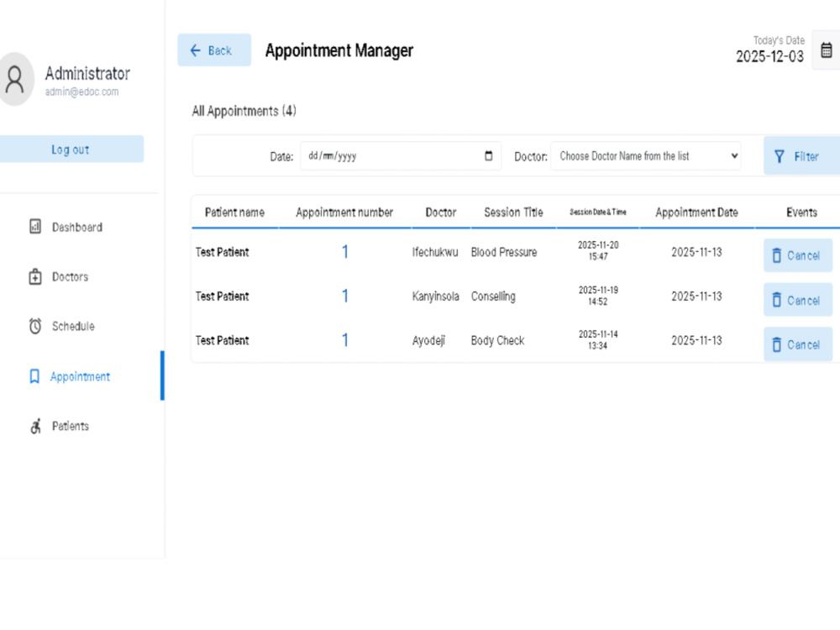840x630 pixels.
Task: Click the Appointment bookmark icon
Action: (x=34, y=376)
